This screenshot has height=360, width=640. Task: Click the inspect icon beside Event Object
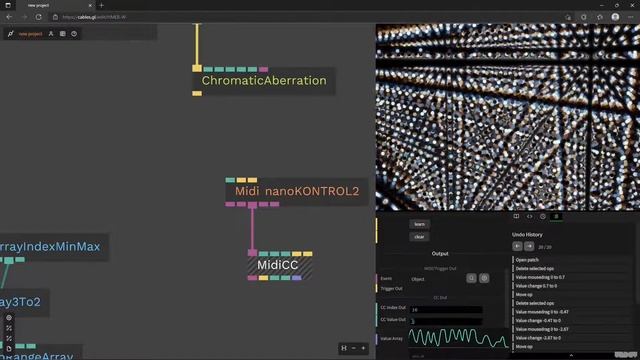471,278
